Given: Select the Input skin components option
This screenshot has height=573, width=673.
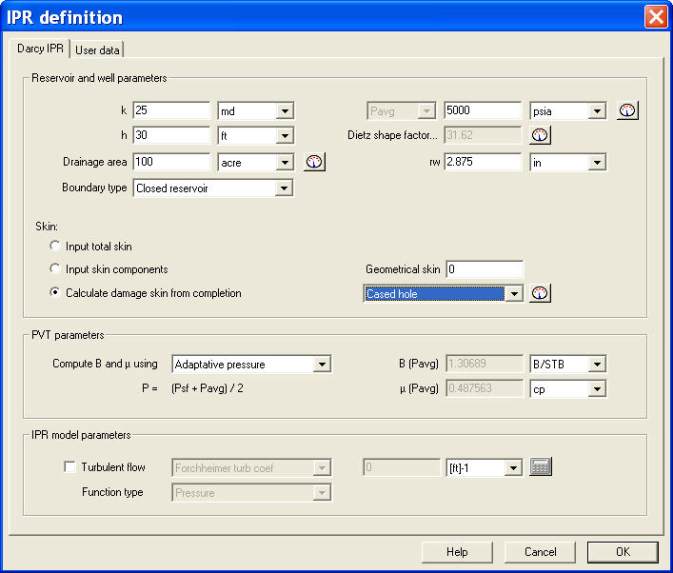Looking at the screenshot, I should (54, 269).
